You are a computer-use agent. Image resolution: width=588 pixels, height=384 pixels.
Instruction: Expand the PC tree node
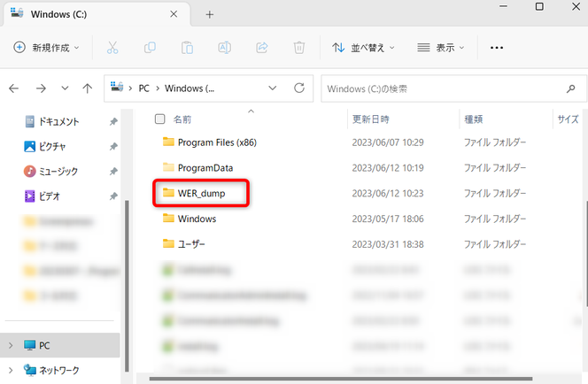pos(11,345)
